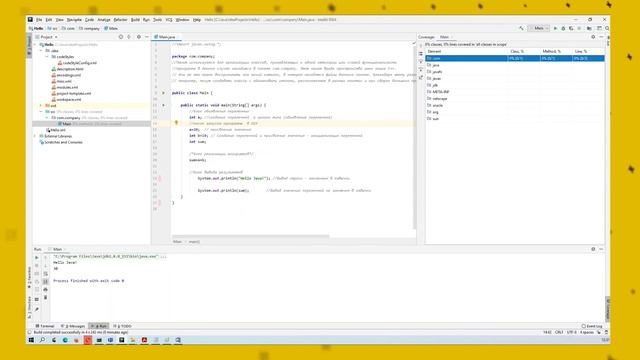Open the VCS menu

pyautogui.click(x=169, y=20)
